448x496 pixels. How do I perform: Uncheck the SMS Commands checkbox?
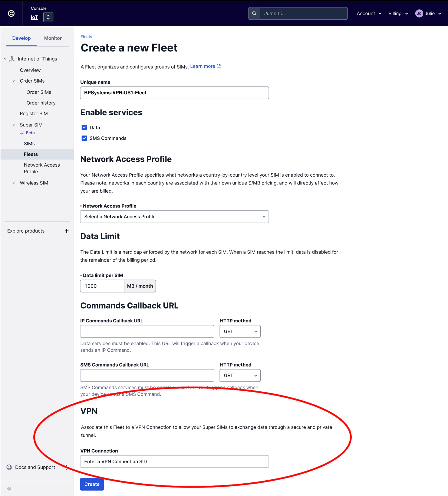tap(84, 138)
